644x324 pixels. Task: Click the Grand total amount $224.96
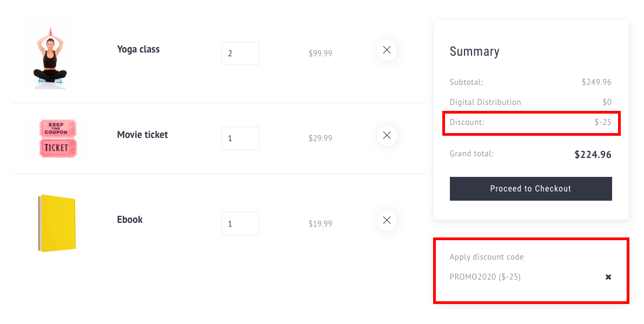click(x=593, y=155)
